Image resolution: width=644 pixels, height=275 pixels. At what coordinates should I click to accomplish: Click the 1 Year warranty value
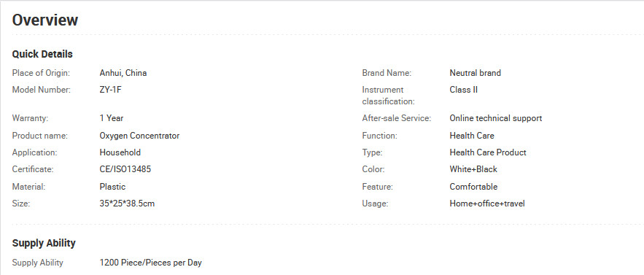pos(112,118)
